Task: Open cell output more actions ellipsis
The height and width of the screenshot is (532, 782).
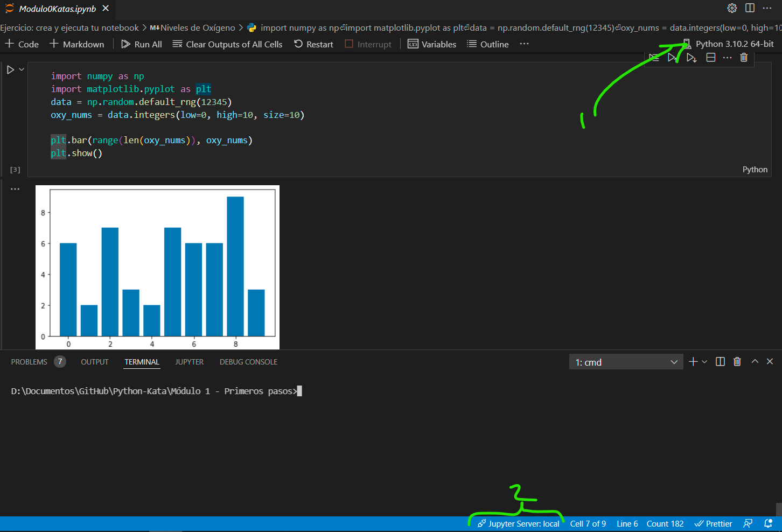Action: click(x=15, y=189)
